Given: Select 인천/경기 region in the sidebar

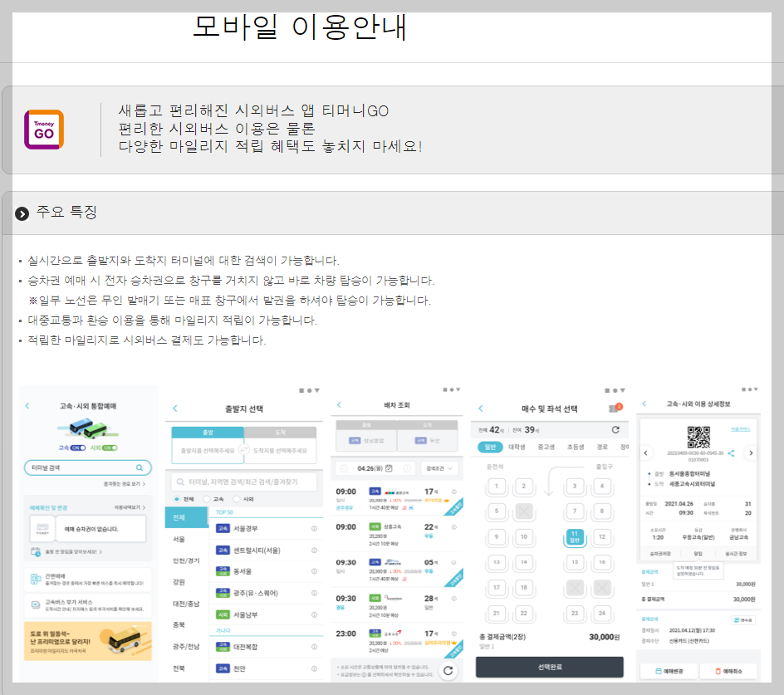Looking at the screenshot, I should [187, 560].
